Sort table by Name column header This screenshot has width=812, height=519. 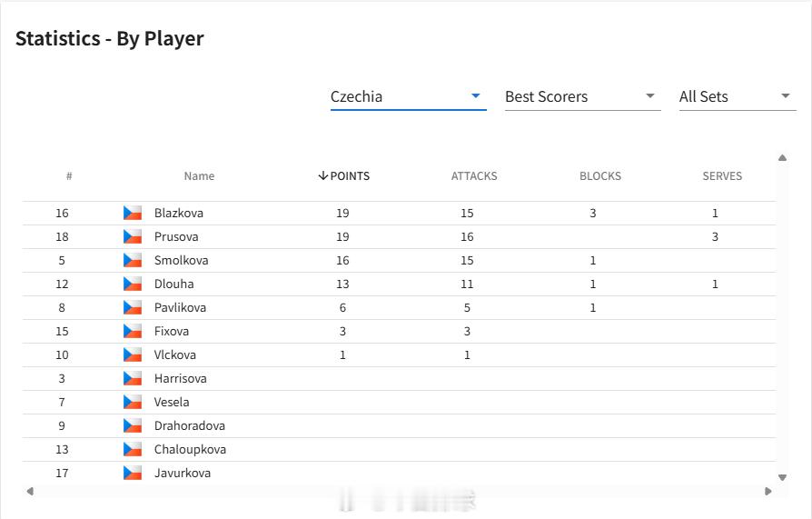pyautogui.click(x=199, y=175)
